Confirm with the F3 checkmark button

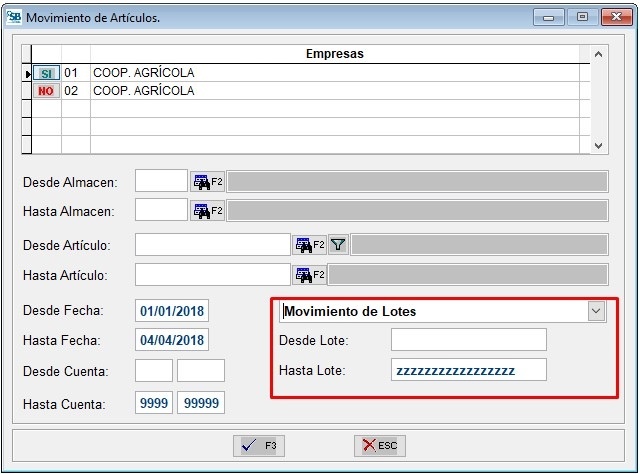point(259,446)
